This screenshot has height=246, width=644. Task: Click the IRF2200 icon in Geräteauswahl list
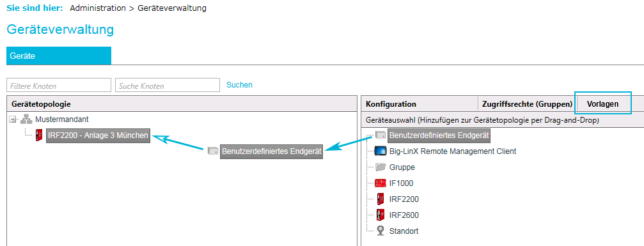point(381,199)
